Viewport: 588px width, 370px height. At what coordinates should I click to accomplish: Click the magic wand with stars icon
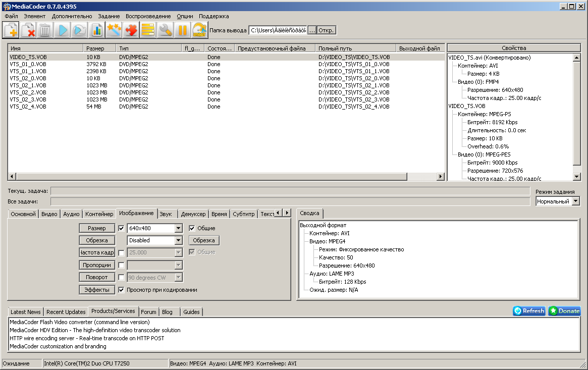coord(114,30)
